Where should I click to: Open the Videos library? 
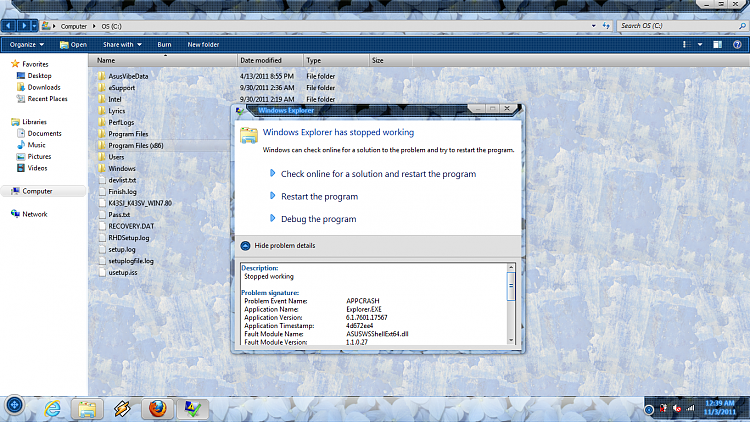[32, 168]
